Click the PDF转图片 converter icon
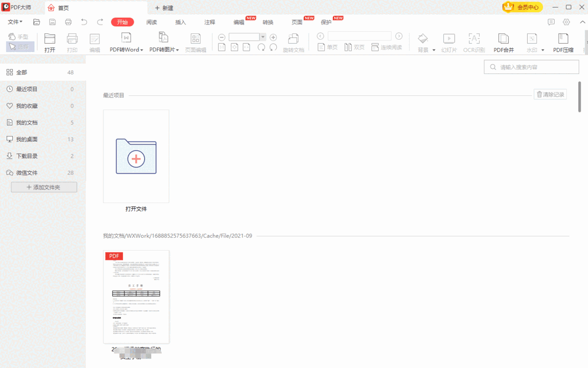Screen dimensions: 588x368 point(164,38)
